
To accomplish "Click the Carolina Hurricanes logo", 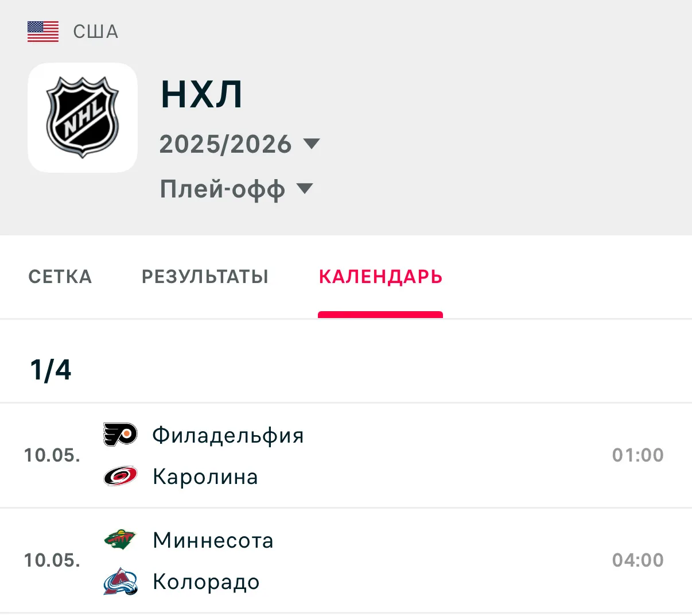I will tap(120, 476).
